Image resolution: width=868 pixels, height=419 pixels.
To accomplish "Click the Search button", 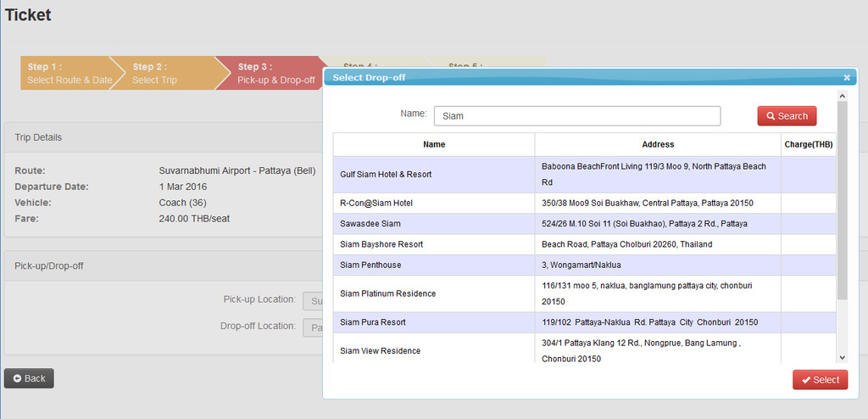I will [x=787, y=116].
